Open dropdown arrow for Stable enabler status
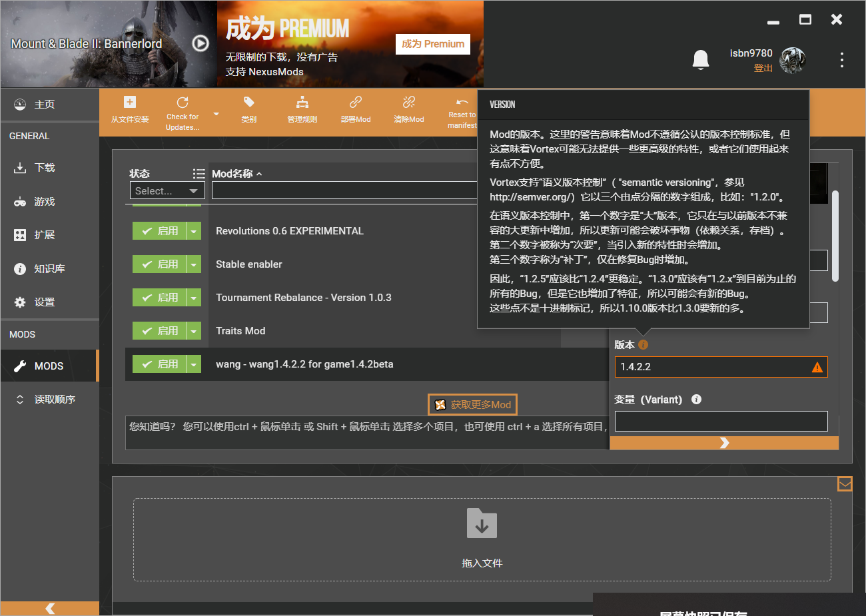This screenshot has height=616, width=866. coord(194,264)
